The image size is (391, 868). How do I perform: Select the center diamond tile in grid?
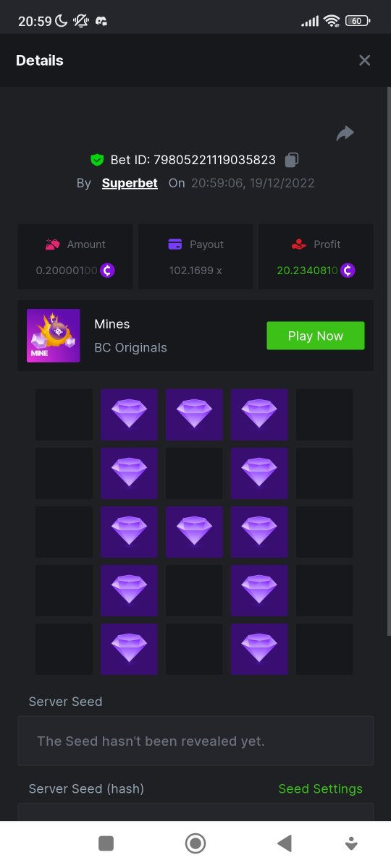point(194,532)
